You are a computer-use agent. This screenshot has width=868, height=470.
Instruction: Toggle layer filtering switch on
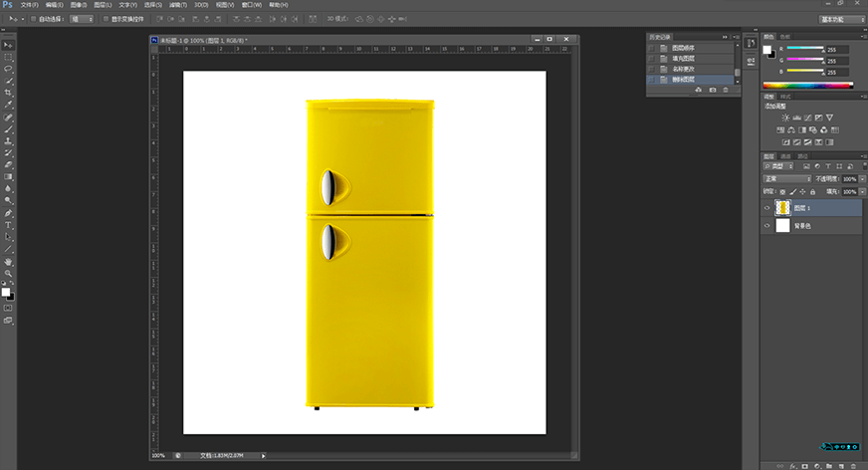coord(865,166)
